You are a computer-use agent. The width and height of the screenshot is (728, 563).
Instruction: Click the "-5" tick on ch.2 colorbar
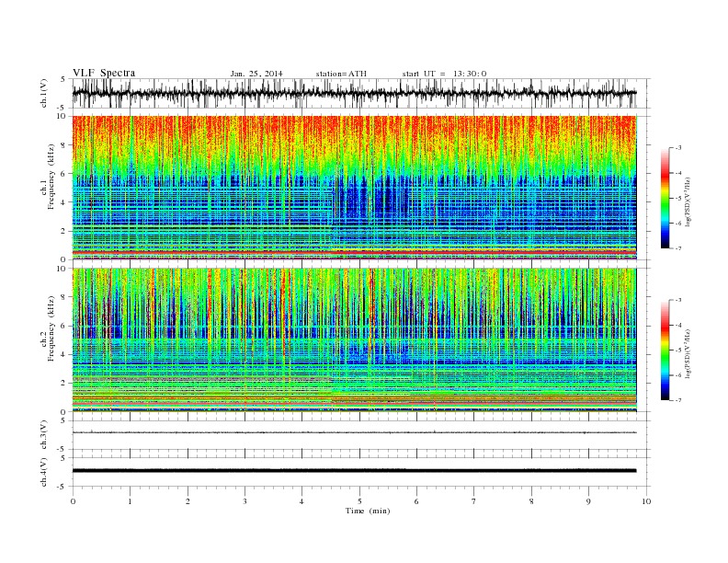point(678,350)
